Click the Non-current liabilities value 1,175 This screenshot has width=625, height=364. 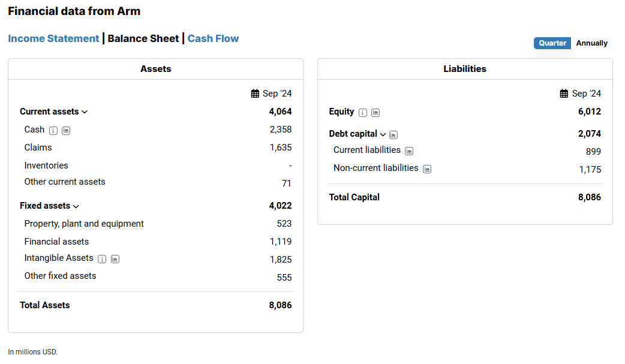(x=590, y=170)
